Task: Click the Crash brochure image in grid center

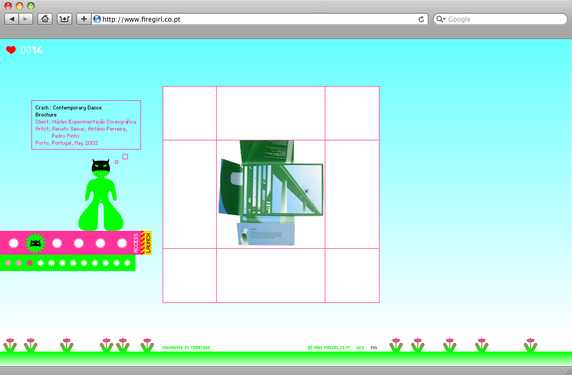Action: point(271,193)
